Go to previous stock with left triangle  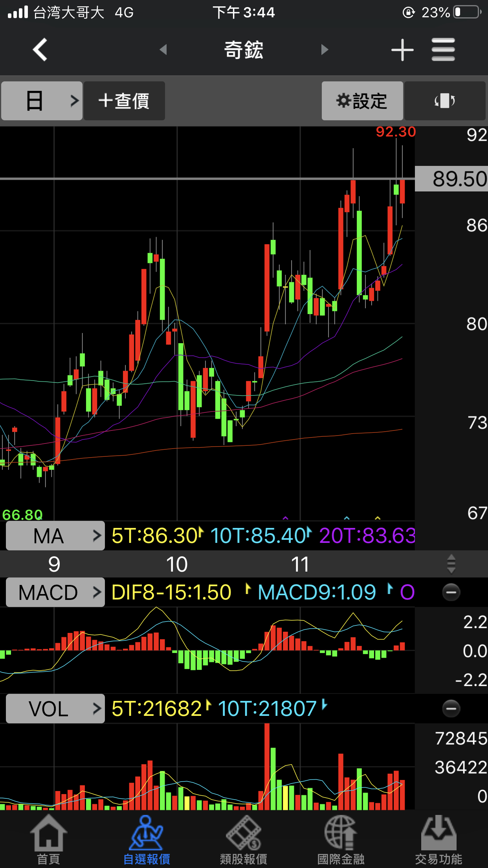pos(163,50)
